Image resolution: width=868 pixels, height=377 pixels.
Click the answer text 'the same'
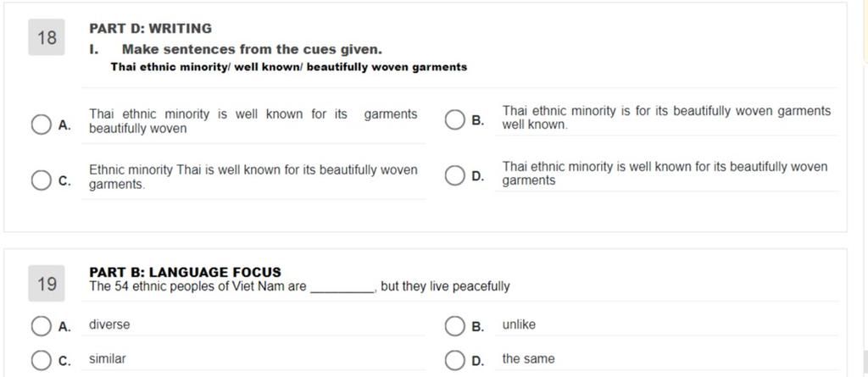(x=528, y=358)
